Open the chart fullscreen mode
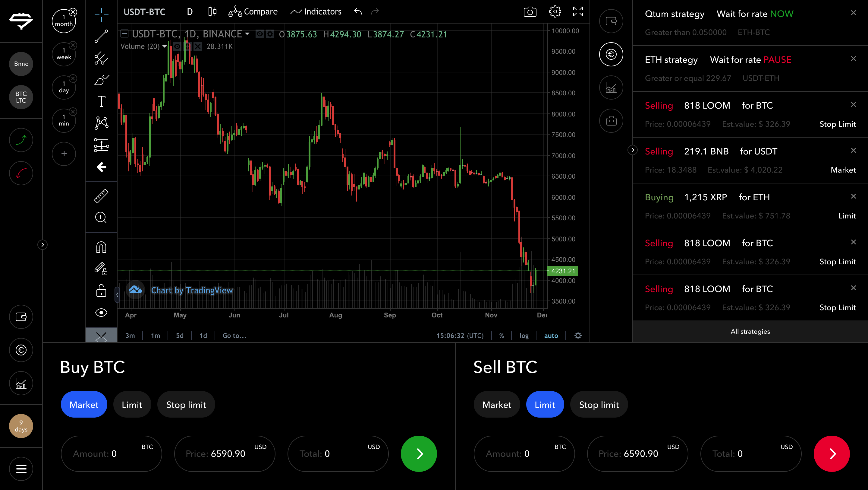This screenshot has height=490, width=868. (x=578, y=12)
